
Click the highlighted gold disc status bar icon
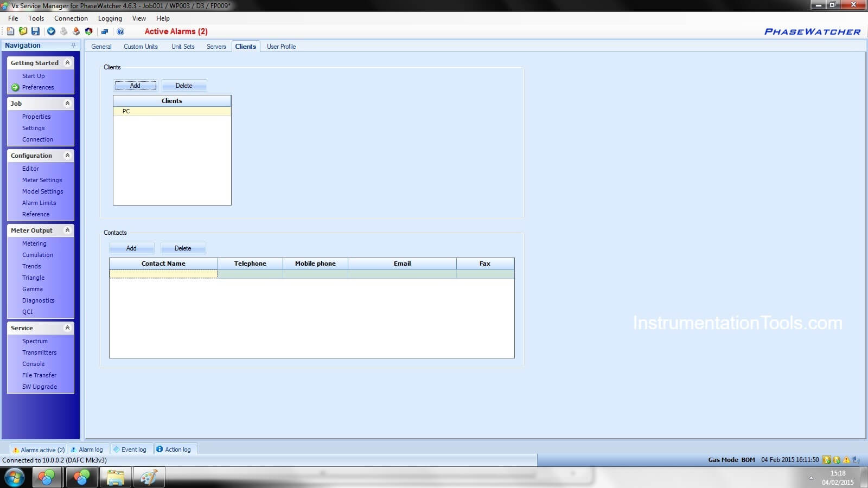(x=827, y=460)
